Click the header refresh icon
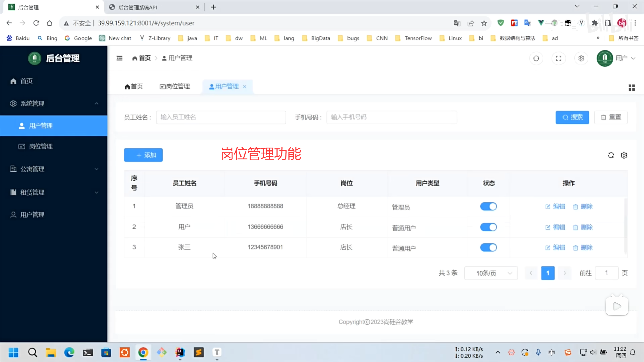This screenshot has width=644, height=362. point(536,58)
